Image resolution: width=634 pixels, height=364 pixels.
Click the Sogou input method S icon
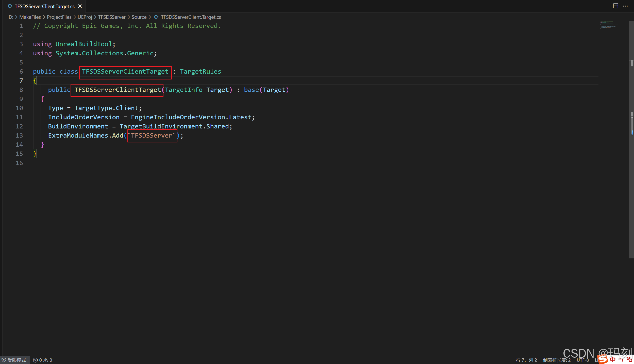coord(603,359)
